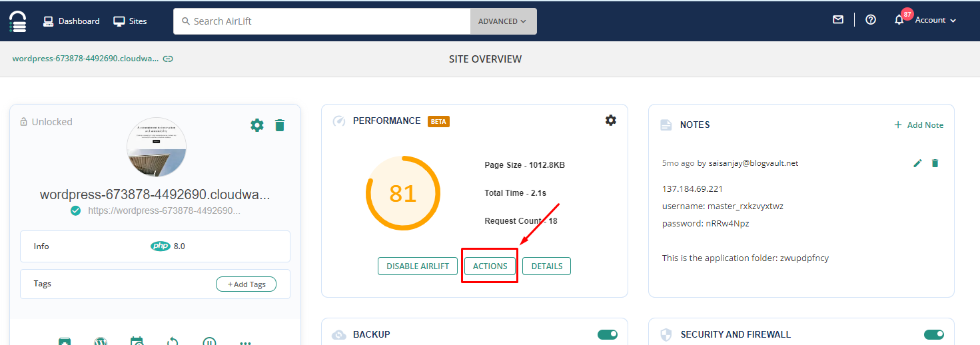Click the PHP 8.0 version badge
This screenshot has height=345, width=980.
[168, 246]
